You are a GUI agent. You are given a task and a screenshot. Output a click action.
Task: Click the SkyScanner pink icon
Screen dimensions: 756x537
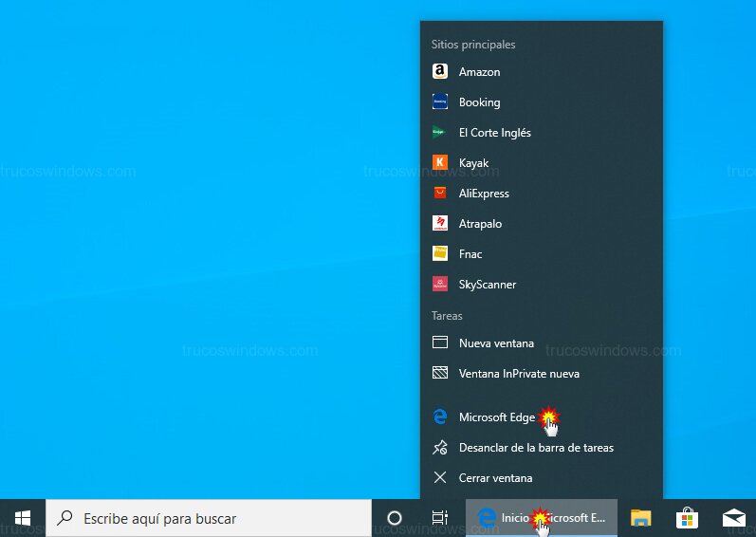tap(440, 284)
